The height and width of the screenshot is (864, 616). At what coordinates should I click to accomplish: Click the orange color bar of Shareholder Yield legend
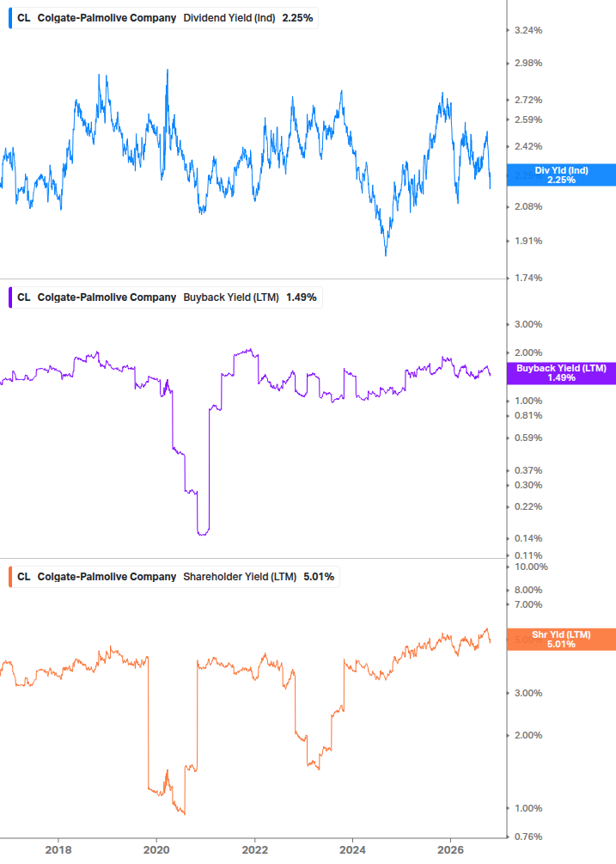[x=10, y=576]
